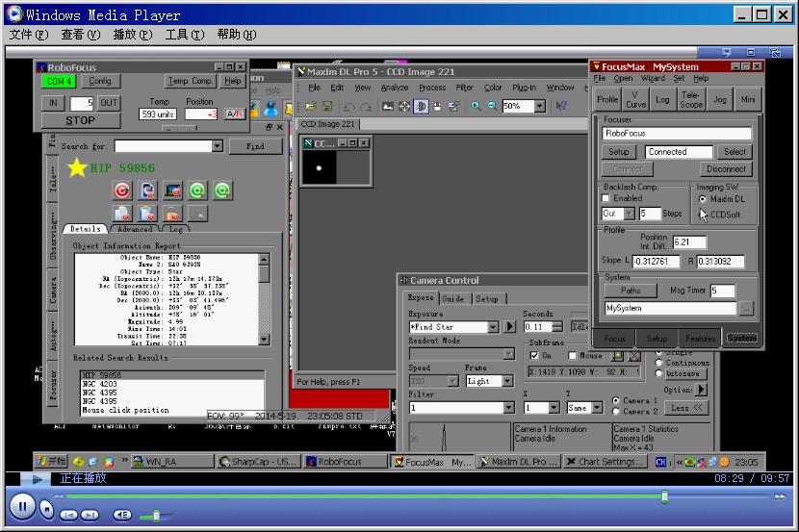Screen dimensions: 799x532
Task: Toggle the Subframe On checkbox
Action: point(534,355)
